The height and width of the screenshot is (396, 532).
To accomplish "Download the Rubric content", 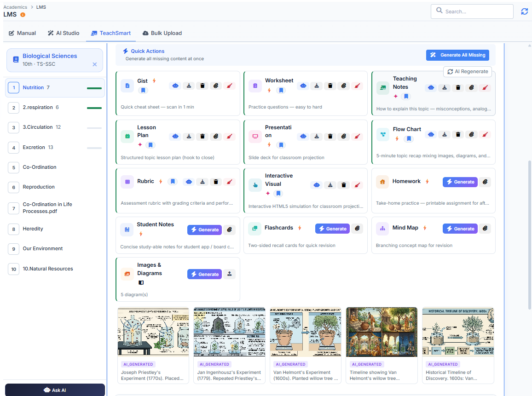I will pos(202,182).
